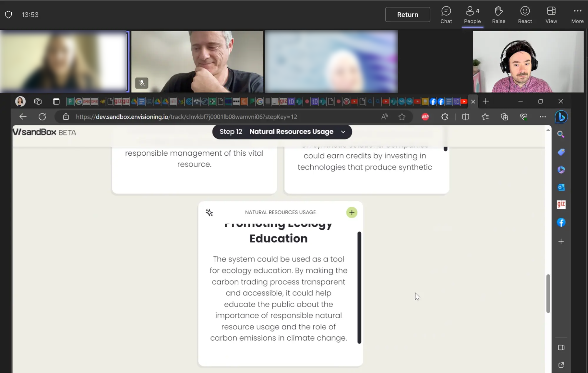Open the View layout options
Screen dimensions: 588x373
pyautogui.click(x=551, y=15)
